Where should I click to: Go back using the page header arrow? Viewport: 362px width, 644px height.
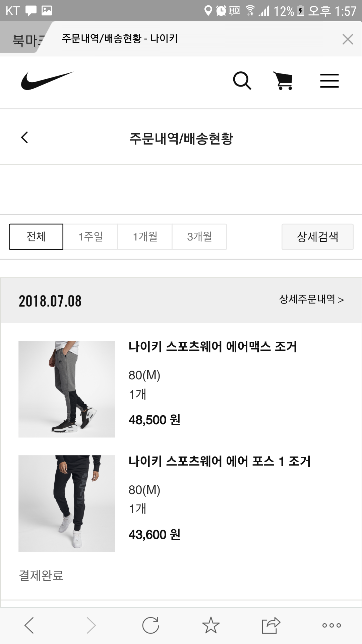24,138
